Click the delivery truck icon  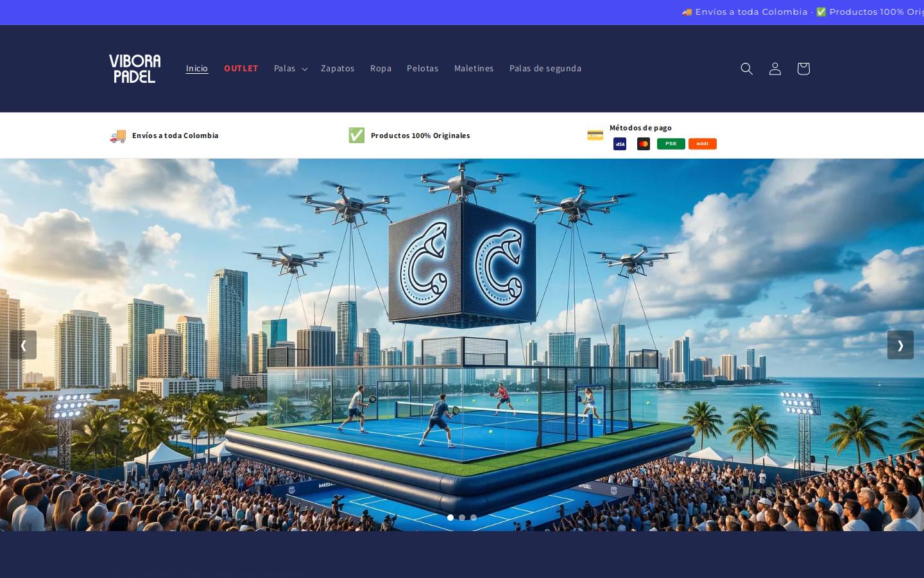point(118,136)
